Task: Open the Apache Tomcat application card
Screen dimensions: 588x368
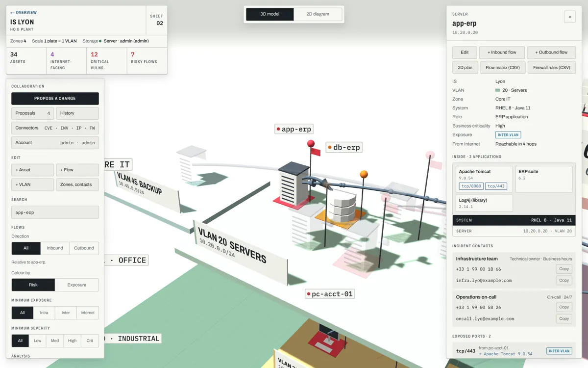Action: click(485, 179)
